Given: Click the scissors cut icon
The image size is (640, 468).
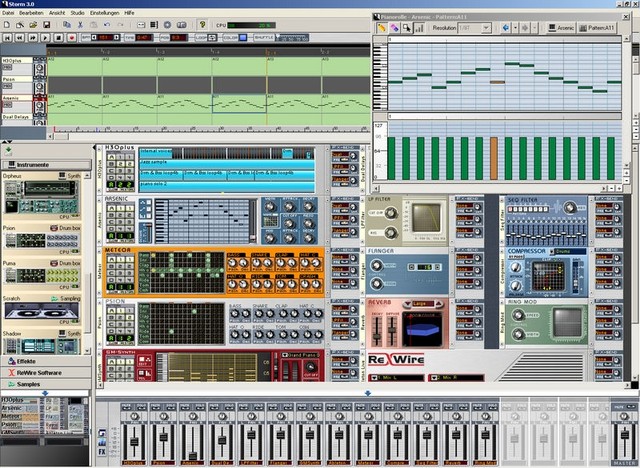Looking at the screenshot, I should 80,25.
